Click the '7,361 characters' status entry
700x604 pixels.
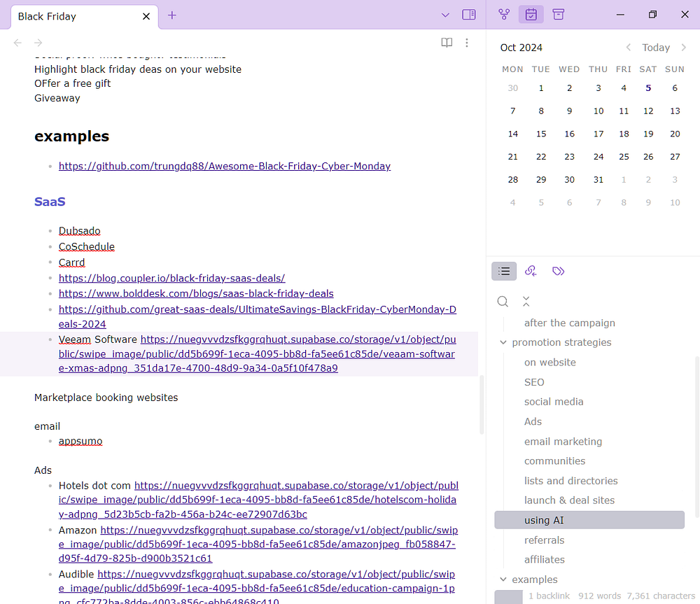(x=660, y=596)
